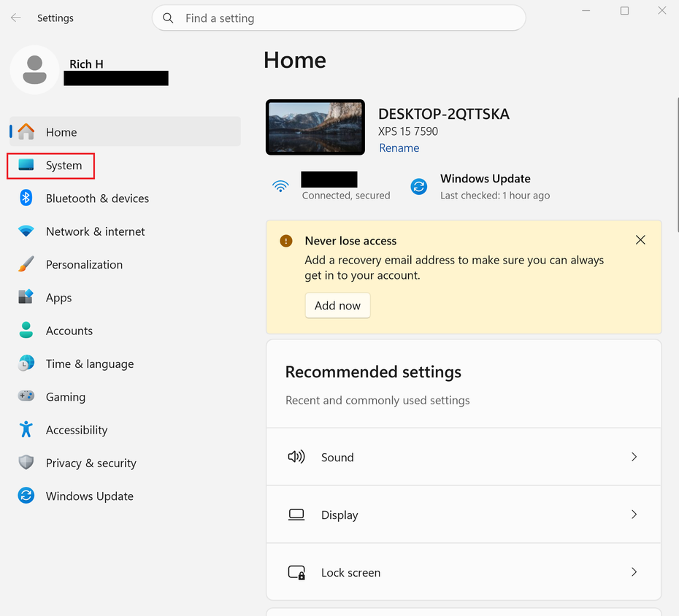
Task: Select the Apps label in sidebar
Action: pos(59,298)
